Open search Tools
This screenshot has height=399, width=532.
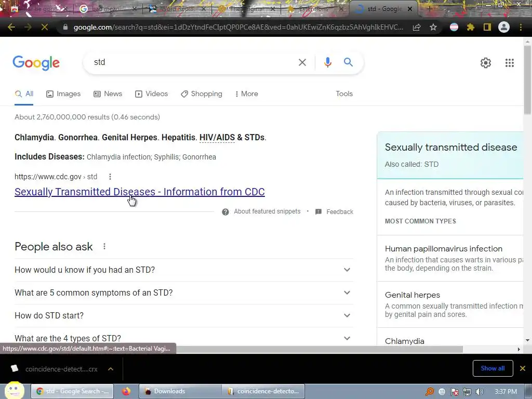tap(344, 94)
